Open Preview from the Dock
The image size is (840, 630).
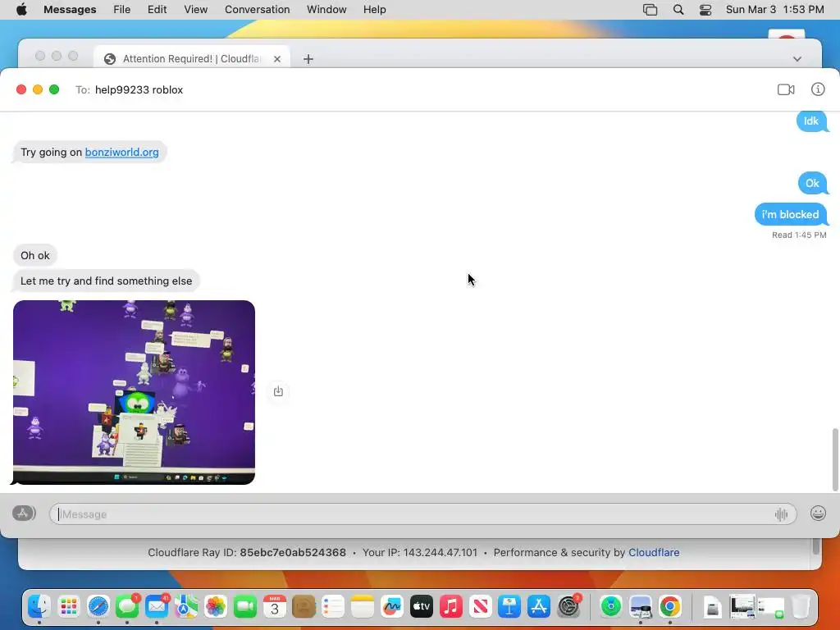[640, 606]
